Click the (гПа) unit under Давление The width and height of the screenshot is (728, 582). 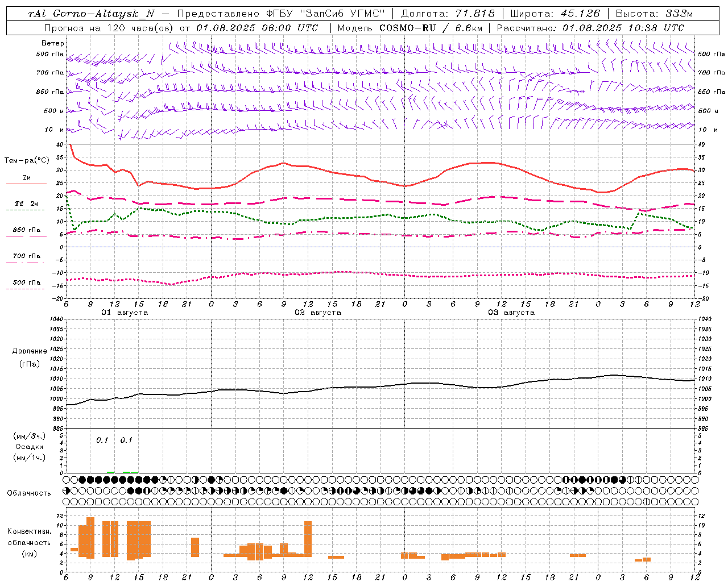point(30,364)
